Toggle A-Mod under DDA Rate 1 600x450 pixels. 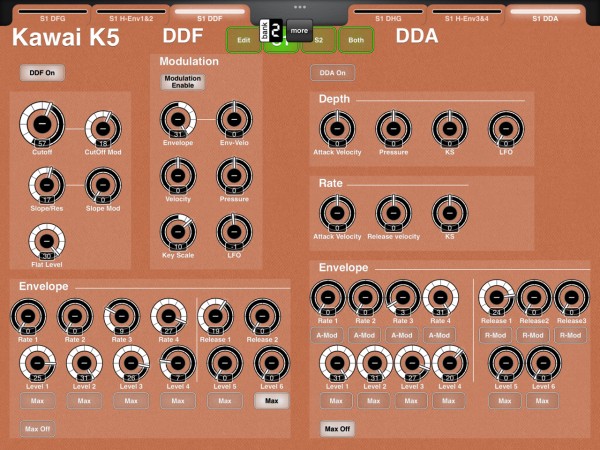click(327, 336)
